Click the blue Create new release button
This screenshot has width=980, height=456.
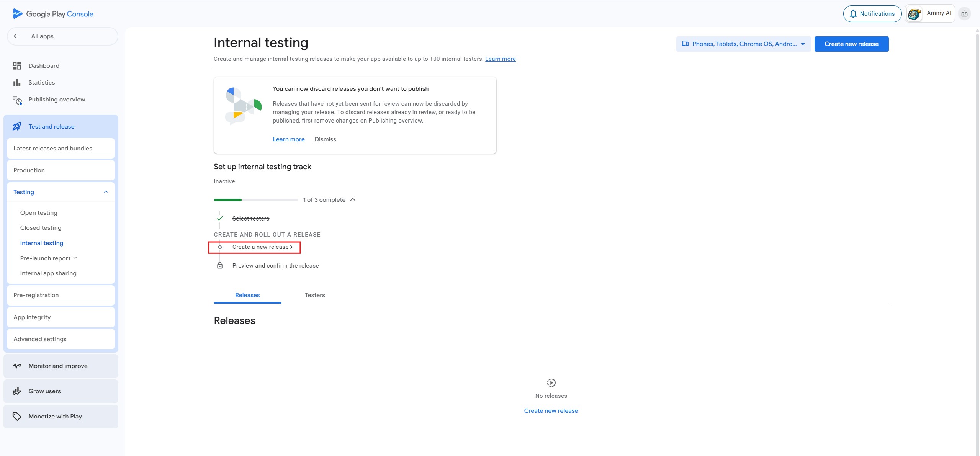(x=851, y=44)
